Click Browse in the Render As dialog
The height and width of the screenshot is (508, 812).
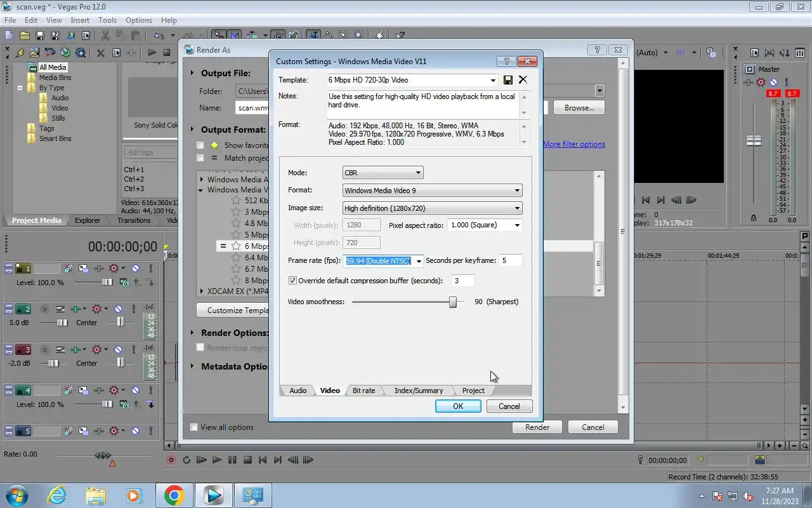click(x=579, y=108)
